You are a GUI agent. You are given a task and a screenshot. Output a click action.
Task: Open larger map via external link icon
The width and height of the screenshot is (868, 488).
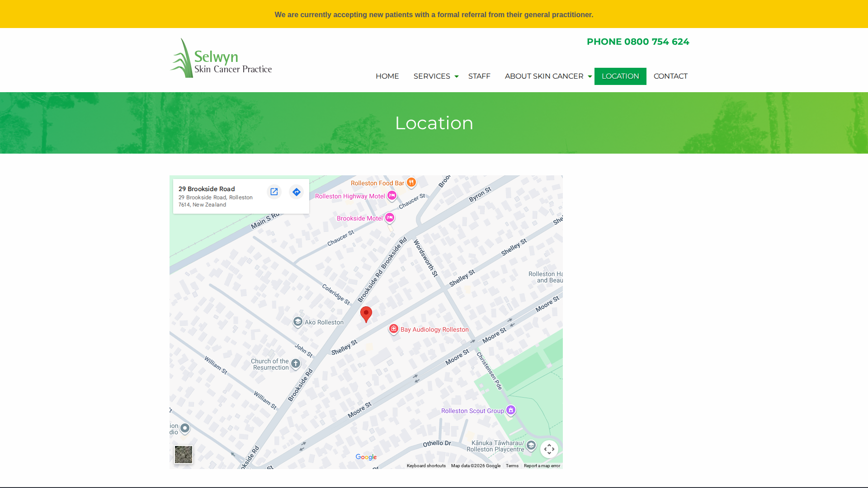tap(274, 192)
